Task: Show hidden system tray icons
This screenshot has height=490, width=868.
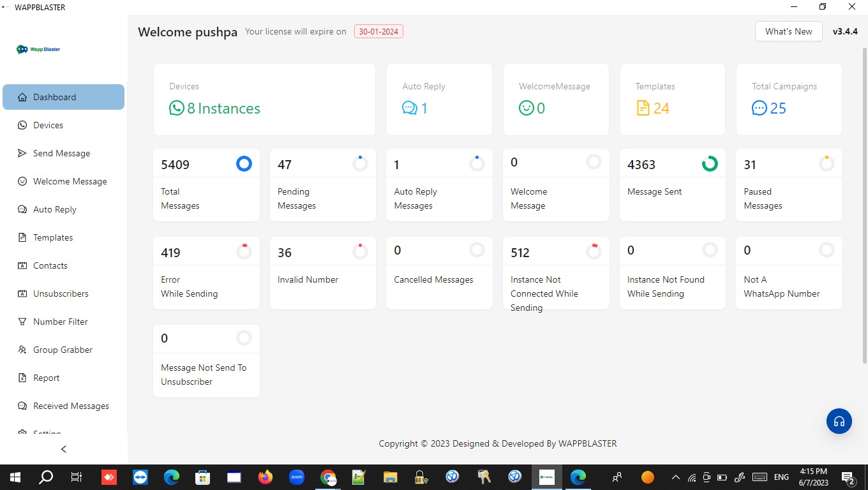Action: (x=675, y=477)
